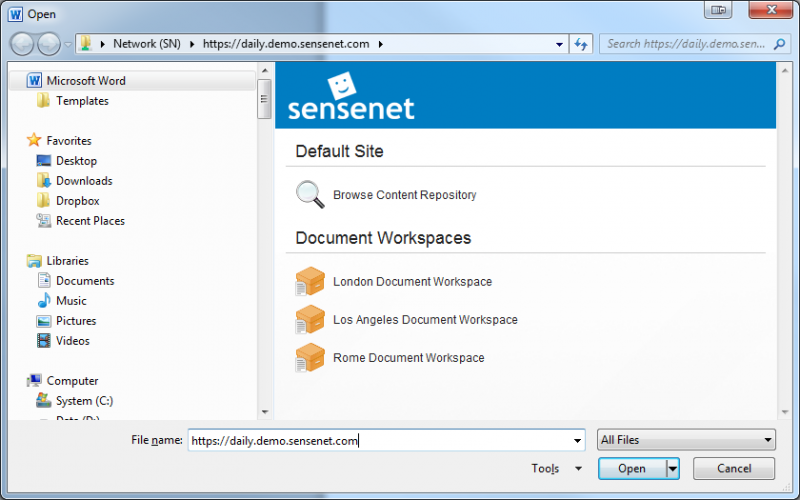Viewport: 800px width, 500px height.
Task: Click Desktop icon in Favorites
Action: [43, 161]
